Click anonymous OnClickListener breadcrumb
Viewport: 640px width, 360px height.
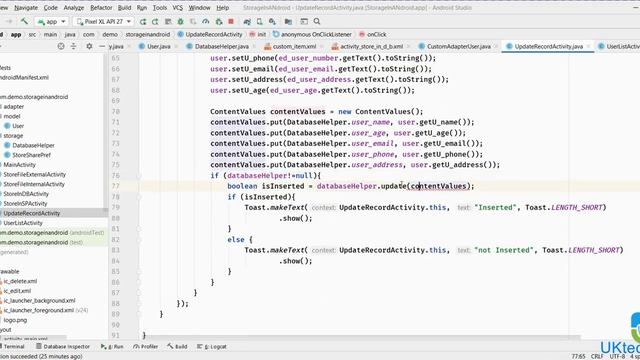[x=312, y=34]
